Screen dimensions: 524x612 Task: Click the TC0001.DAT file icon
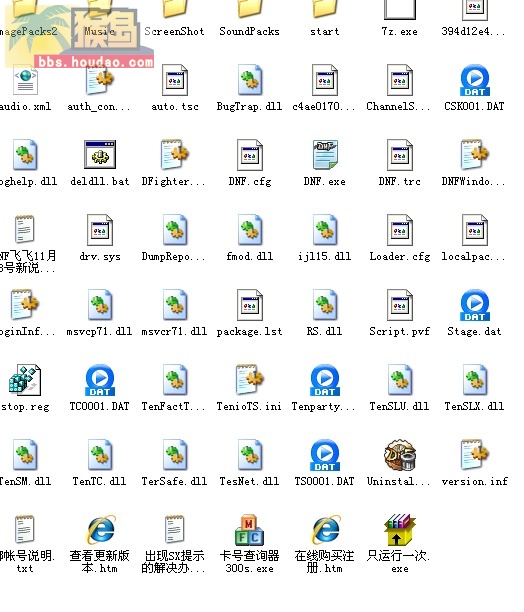point(100,380)
